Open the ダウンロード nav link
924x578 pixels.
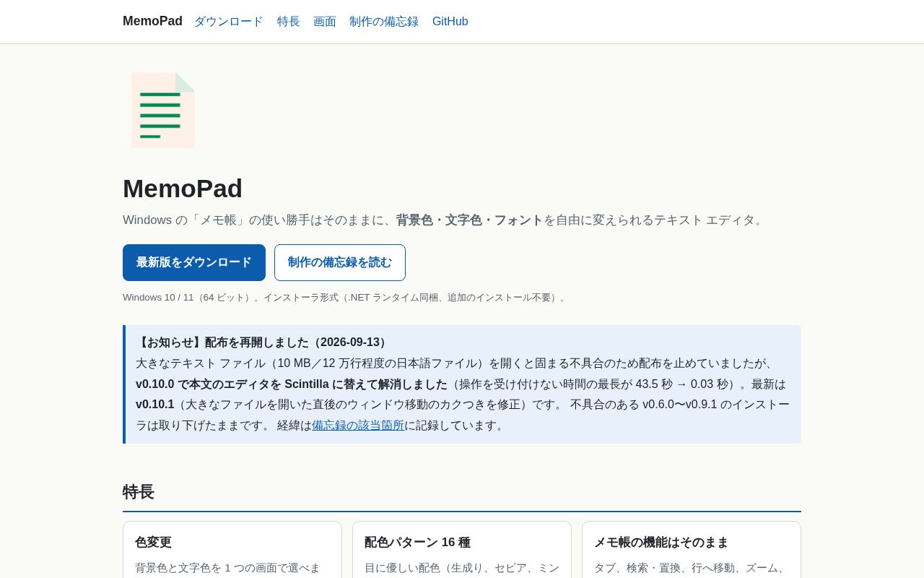tap(229, 22)
